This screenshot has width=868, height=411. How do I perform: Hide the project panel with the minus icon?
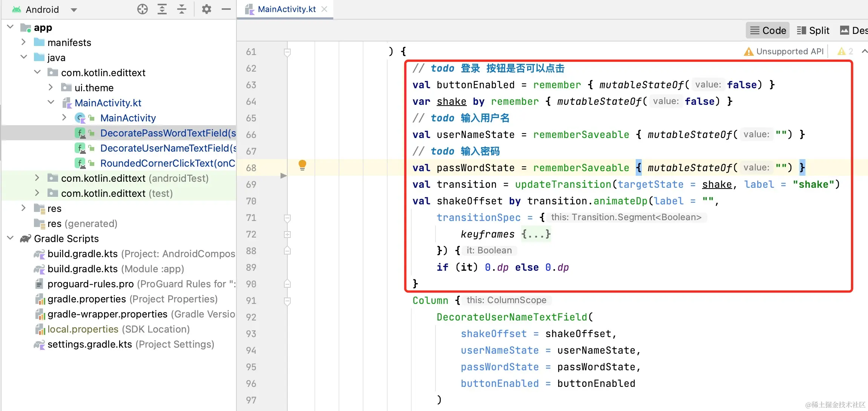click(226, 9)
